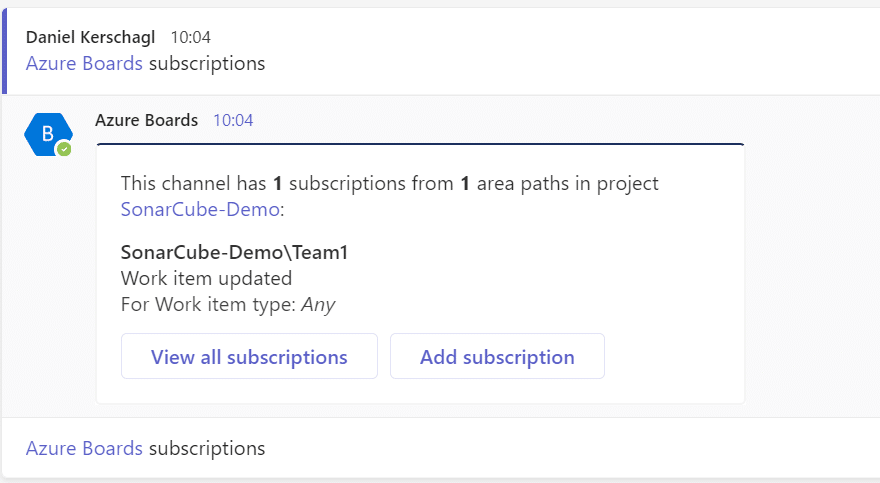The image size is (880, 483).
Task: Click the 10:04 timestamp on bot reply
Action: tap(233, 120)
